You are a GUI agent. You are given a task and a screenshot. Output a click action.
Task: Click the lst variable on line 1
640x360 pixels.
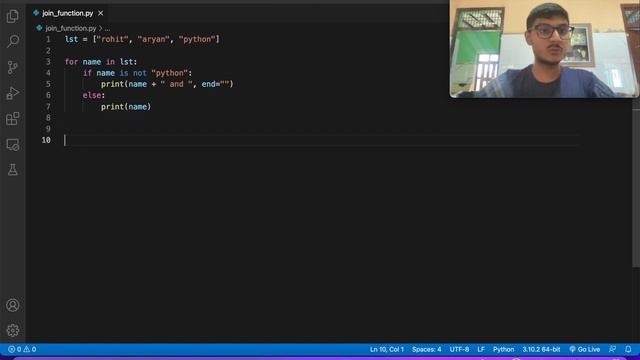point(71,40)
